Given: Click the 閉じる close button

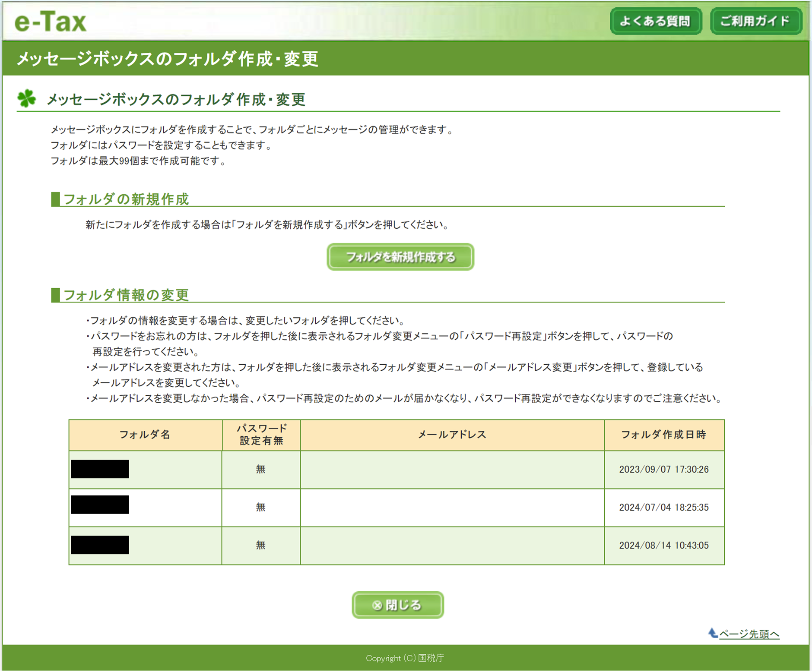Looking at the screenshot, I should [x=398, y=605].
